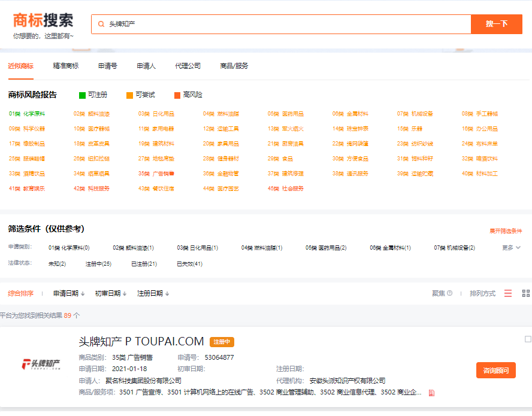The height and width of the screenshot is (416, 532).
Task: Expand filters via 展开筛选条件
Action: pos(506,231)
